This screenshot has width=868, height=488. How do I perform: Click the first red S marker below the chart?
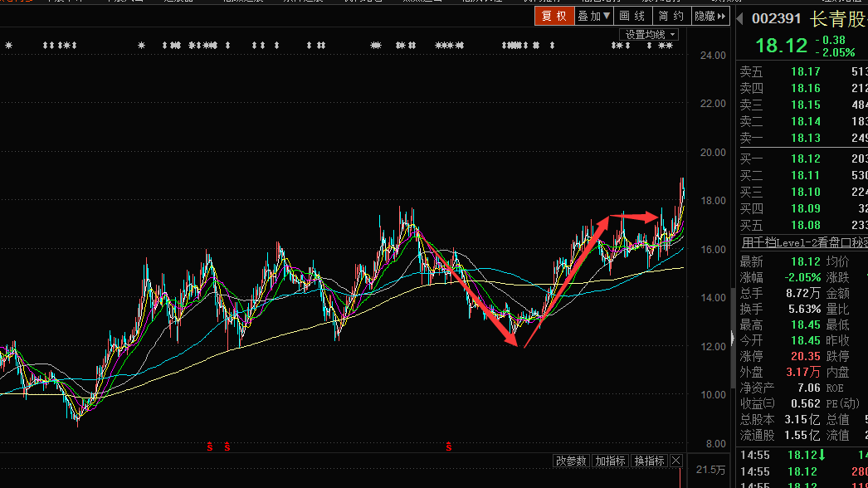point(210,447)
